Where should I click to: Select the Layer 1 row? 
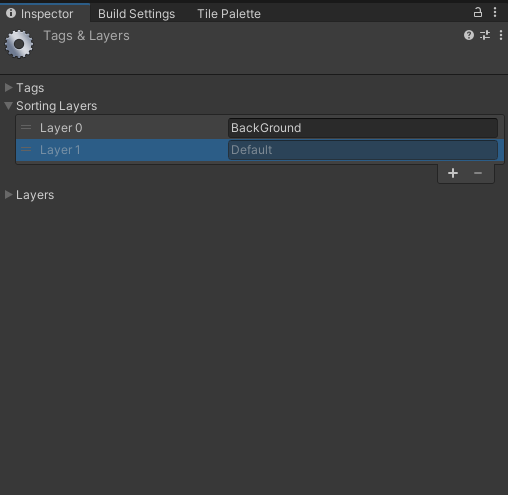point(260,150)
